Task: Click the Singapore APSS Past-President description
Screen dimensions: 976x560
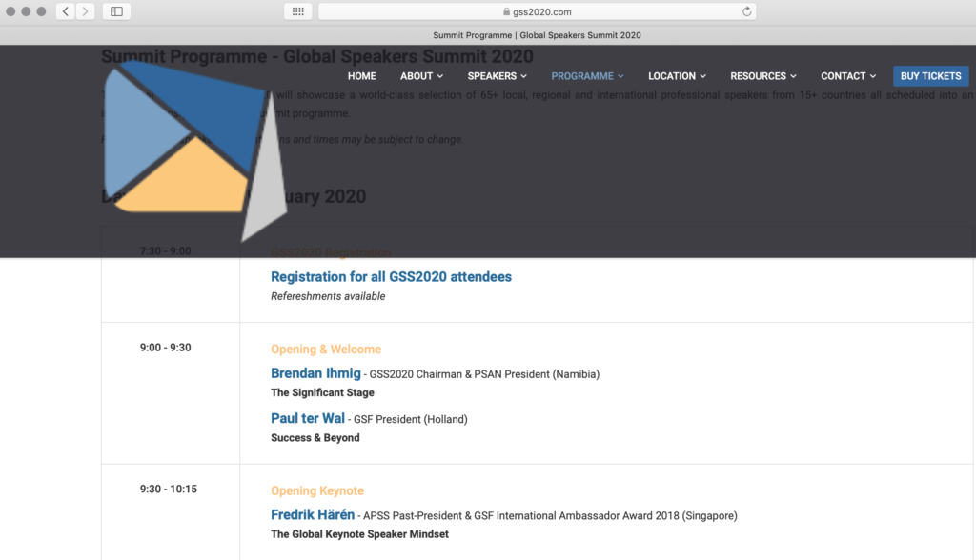Action: (x=550, y=516)
